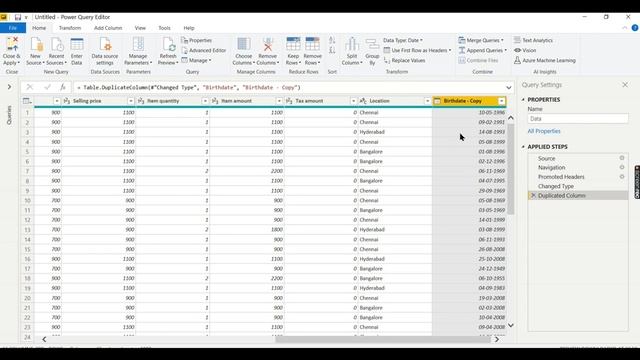Click the save icon in title bar

[18, 17]
